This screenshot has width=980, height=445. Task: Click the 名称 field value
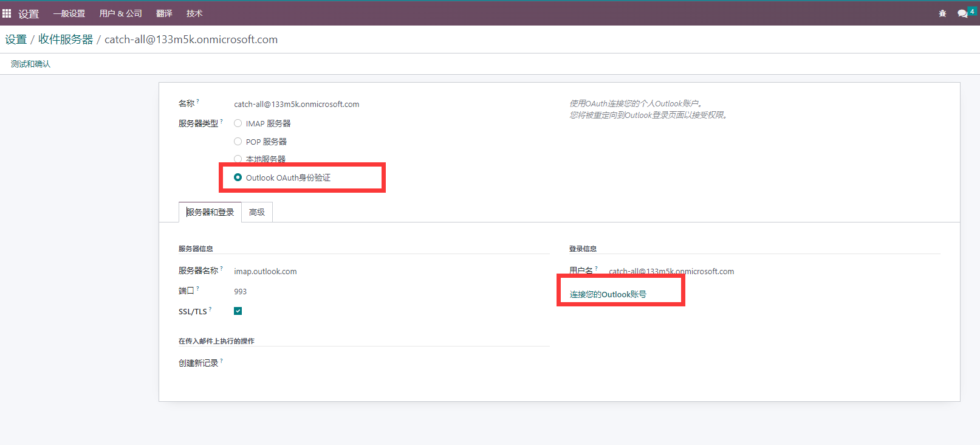296,104
